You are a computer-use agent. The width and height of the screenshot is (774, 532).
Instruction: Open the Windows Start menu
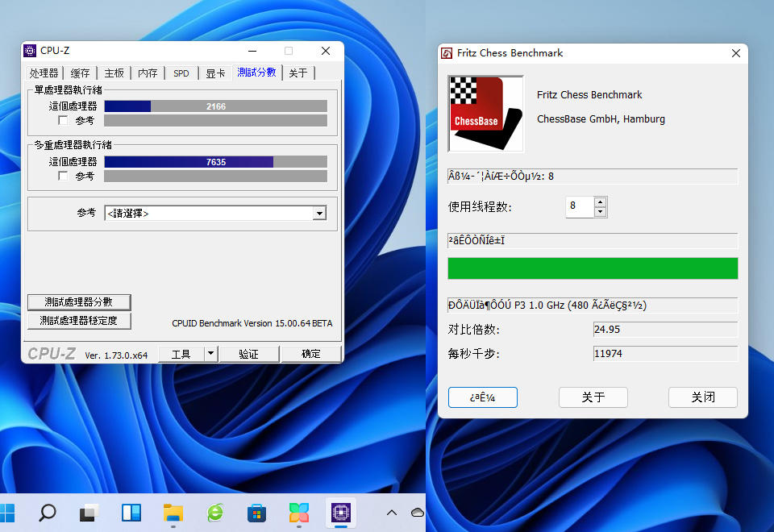(x=7, y=513)
